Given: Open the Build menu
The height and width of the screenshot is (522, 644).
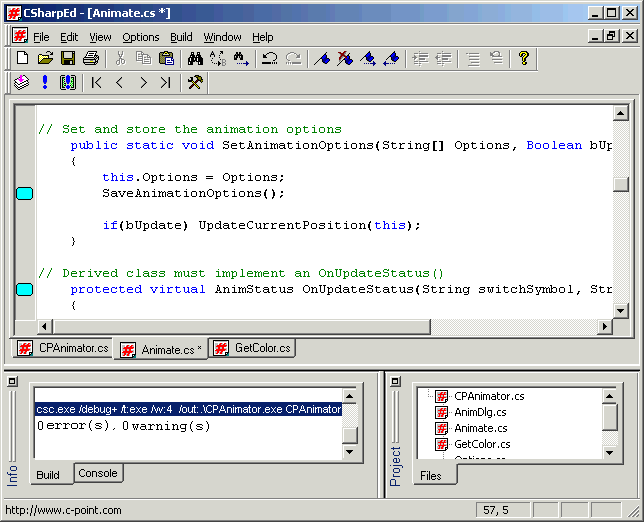Looking at the screenshot, I should tap(181, 37).
